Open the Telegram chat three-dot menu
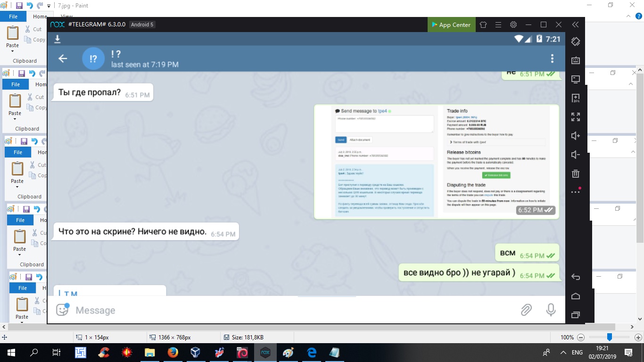 click(552, 58)
